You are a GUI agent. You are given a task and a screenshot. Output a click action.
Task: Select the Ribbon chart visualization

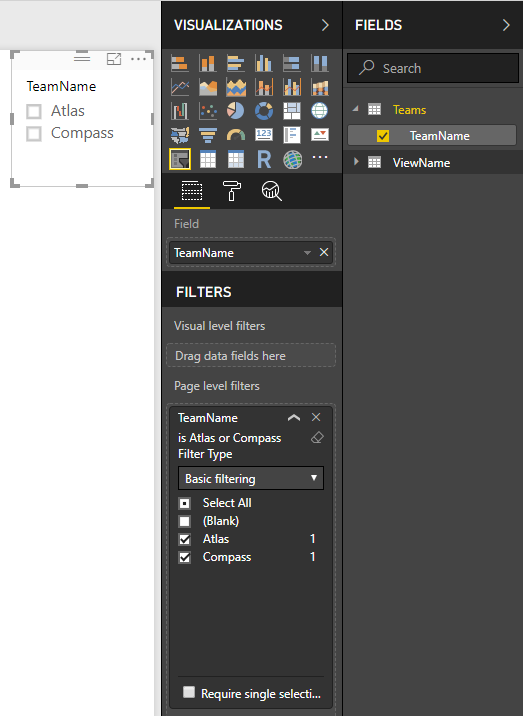click(x=319, y=87)
